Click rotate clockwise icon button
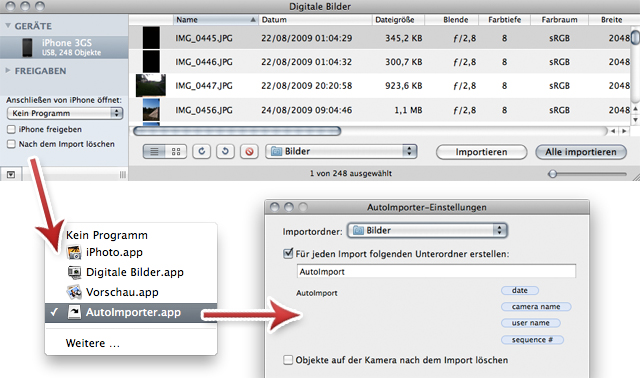Screen dimensions: 640x378 point(202,151)
